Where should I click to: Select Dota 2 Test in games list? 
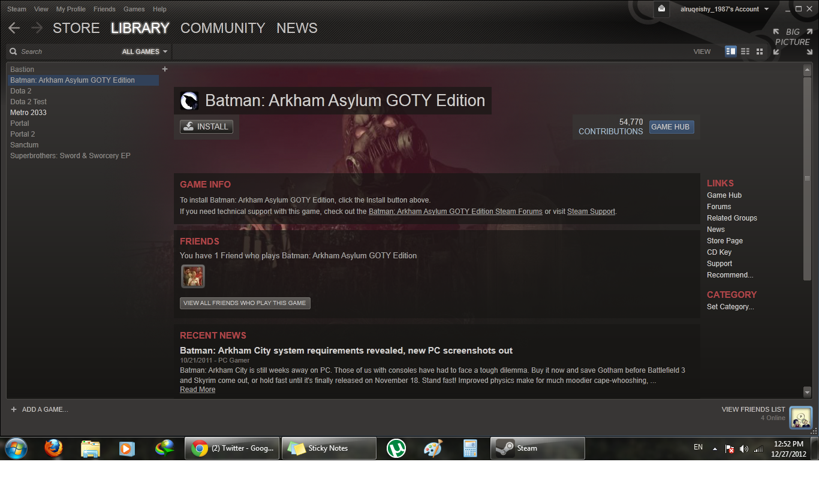pos(83,102)
